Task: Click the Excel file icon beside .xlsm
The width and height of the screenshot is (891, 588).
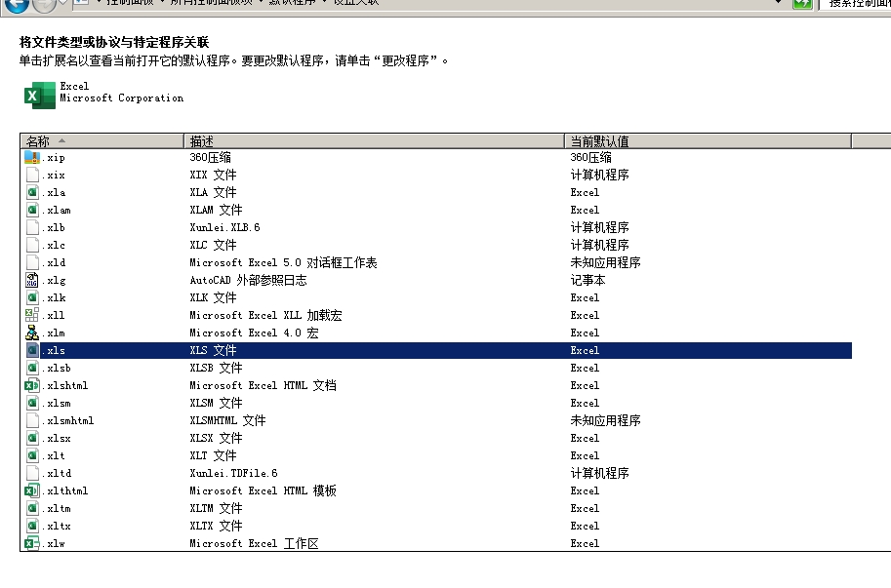Action: point(32,403)
